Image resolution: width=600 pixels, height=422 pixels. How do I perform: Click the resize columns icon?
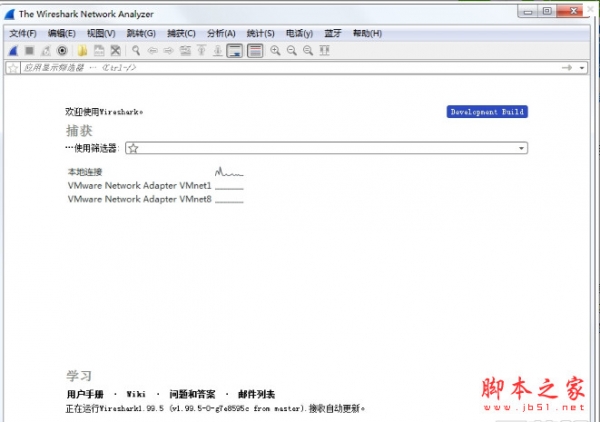pyautogui.click(x=324, y=51)
